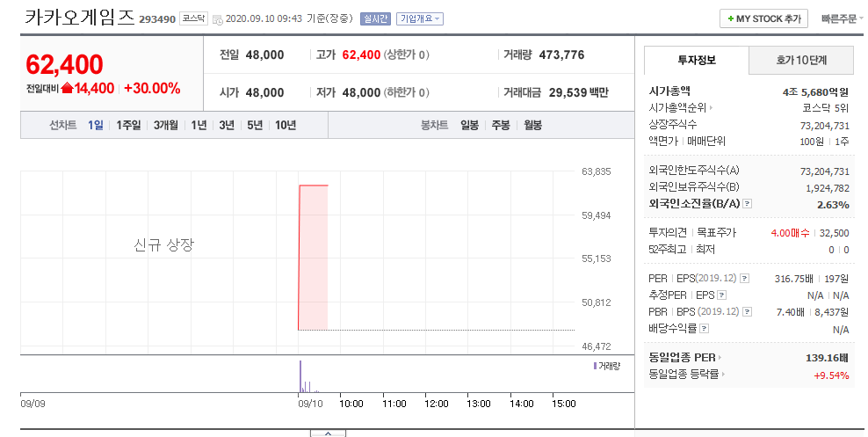Image resolution: width=868 pixels, height=437 pixels.
Task: Select the 3년 line chart period
Action: [x=227, y=125]
